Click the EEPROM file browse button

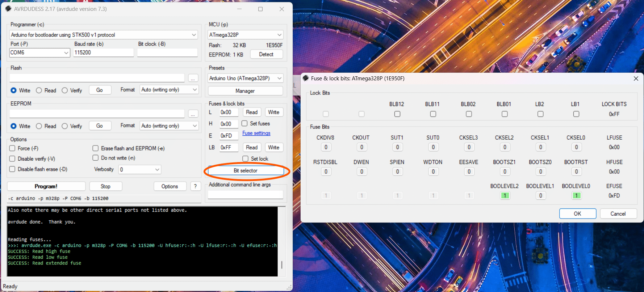tap(193, 114)
